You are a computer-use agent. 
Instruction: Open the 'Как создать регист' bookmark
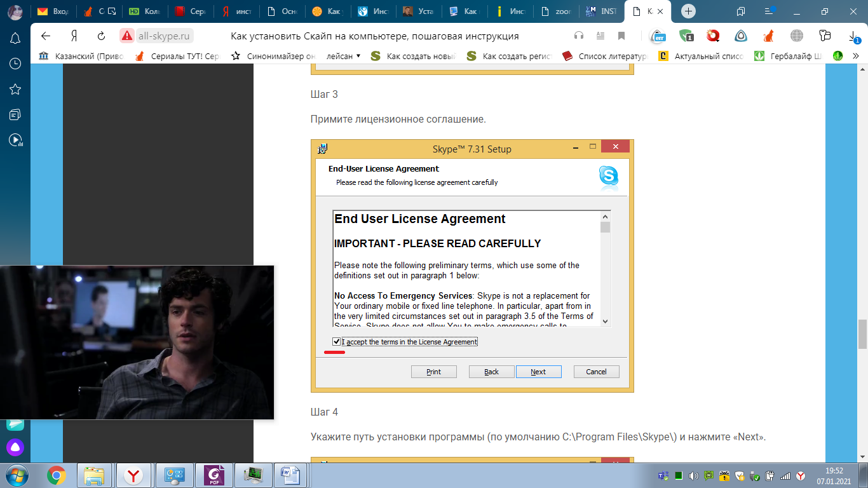(x=510, y=56)
